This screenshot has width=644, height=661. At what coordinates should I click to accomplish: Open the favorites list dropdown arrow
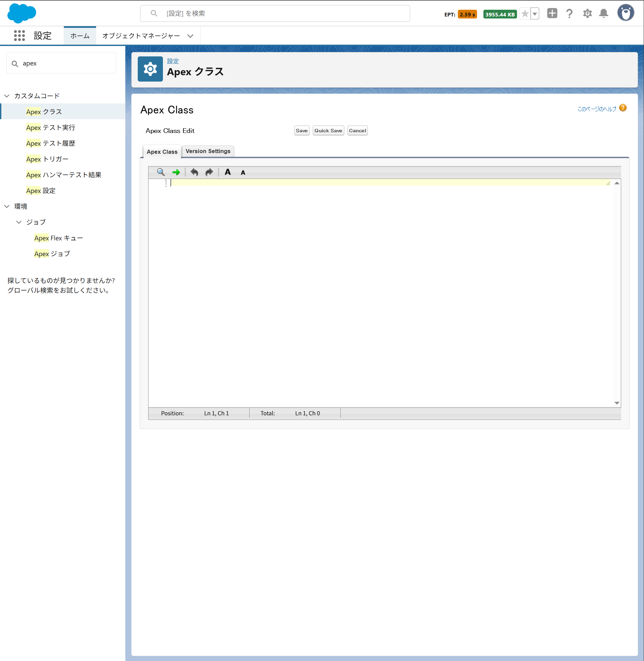point(535,14)
